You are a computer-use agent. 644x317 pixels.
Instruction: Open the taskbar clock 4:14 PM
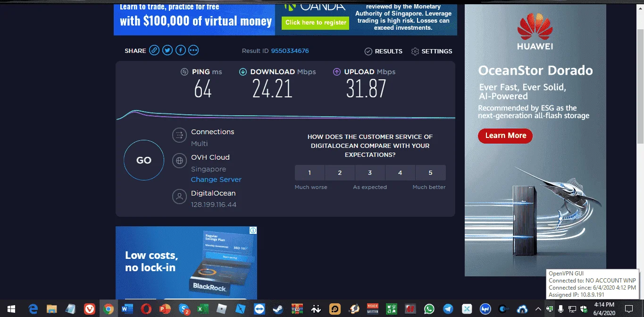click(604, 309)
